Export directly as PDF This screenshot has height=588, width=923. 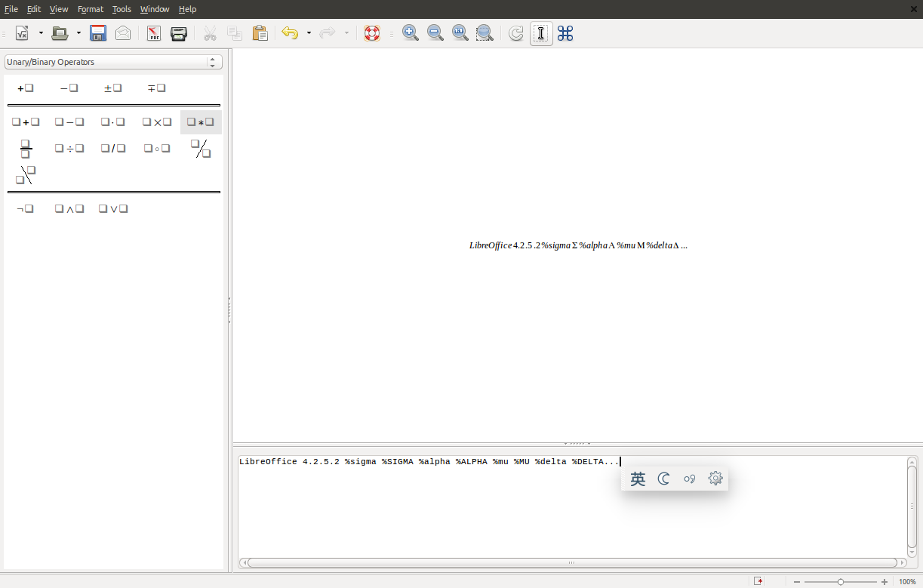(x=154, y=33)
